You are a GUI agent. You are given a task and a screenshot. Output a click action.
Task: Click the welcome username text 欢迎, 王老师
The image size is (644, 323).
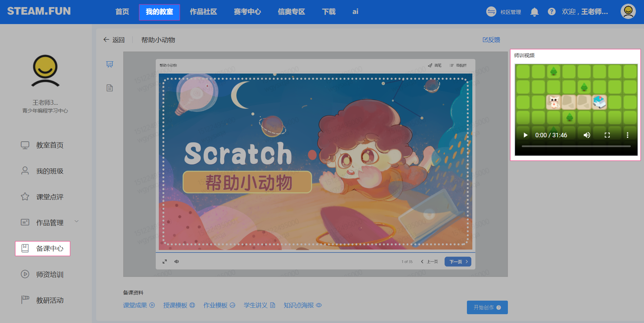[x=585, y=12]
